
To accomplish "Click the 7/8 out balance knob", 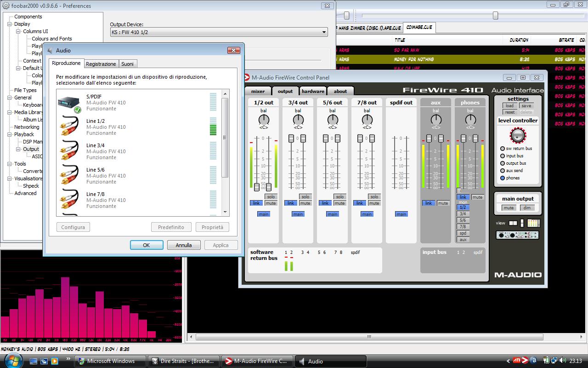I will pos(367,120).
